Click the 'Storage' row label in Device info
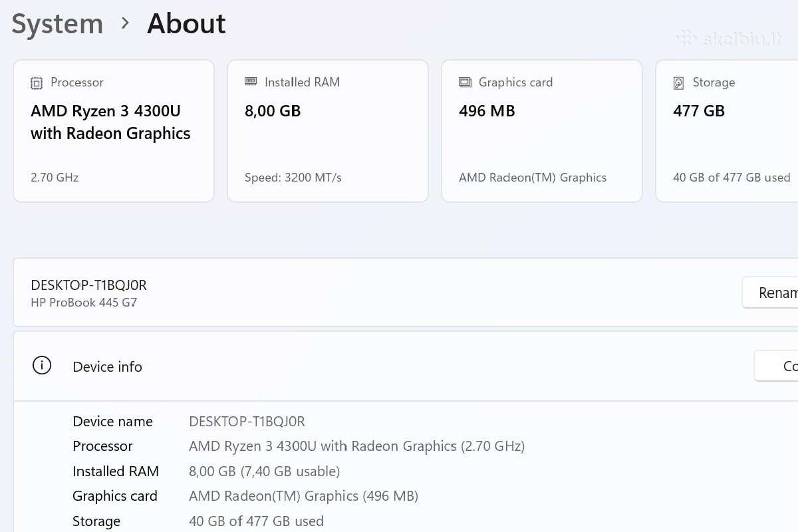Viewport: 798px width, 532px height. 96,521
